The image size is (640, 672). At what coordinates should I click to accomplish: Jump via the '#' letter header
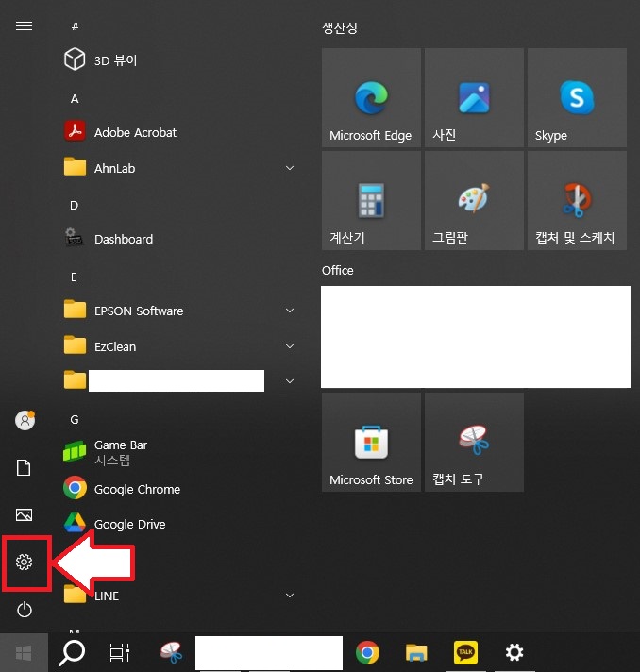pos(75,26)
